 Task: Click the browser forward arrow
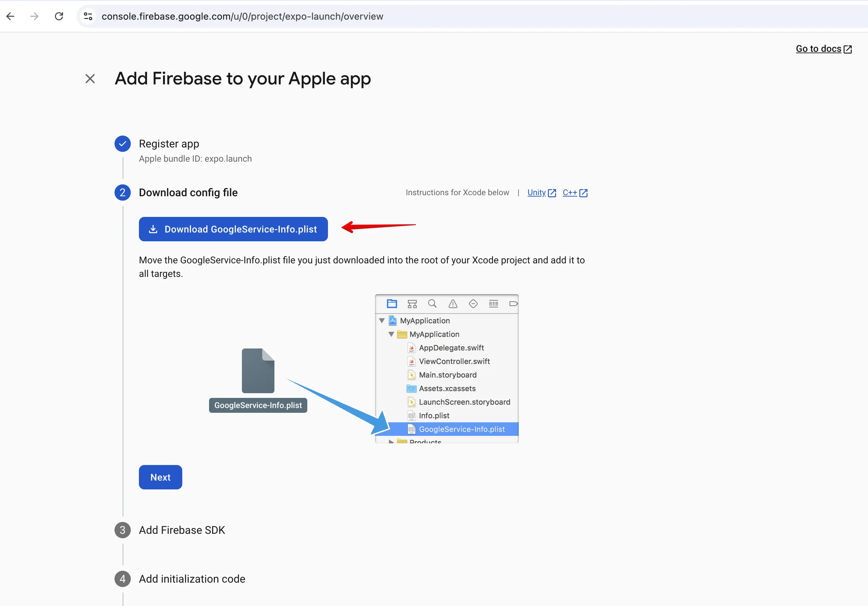point(35,16)
